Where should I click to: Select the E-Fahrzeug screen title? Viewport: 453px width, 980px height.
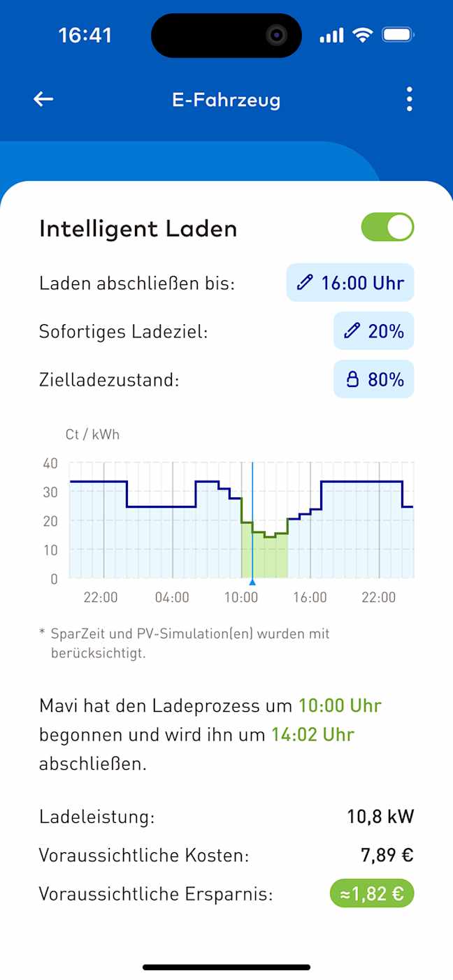226,99
